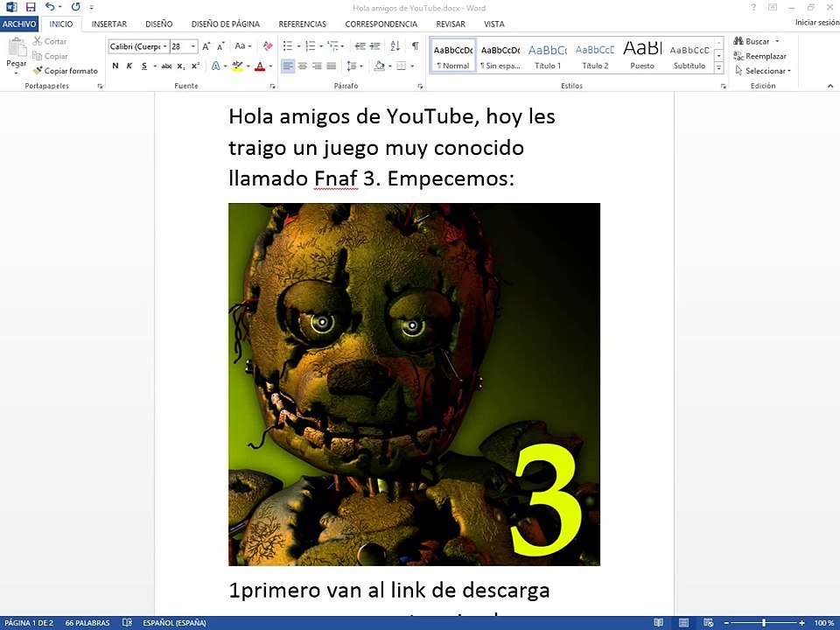This screenshot has width=840, height=630.
Task: Toggle left text alignment
Action: click(x=288, y=66)
